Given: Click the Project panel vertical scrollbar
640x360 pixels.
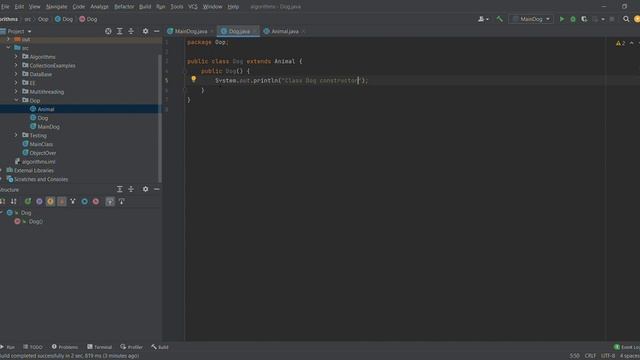Looking at the screenshot, I should pos(160,118).
